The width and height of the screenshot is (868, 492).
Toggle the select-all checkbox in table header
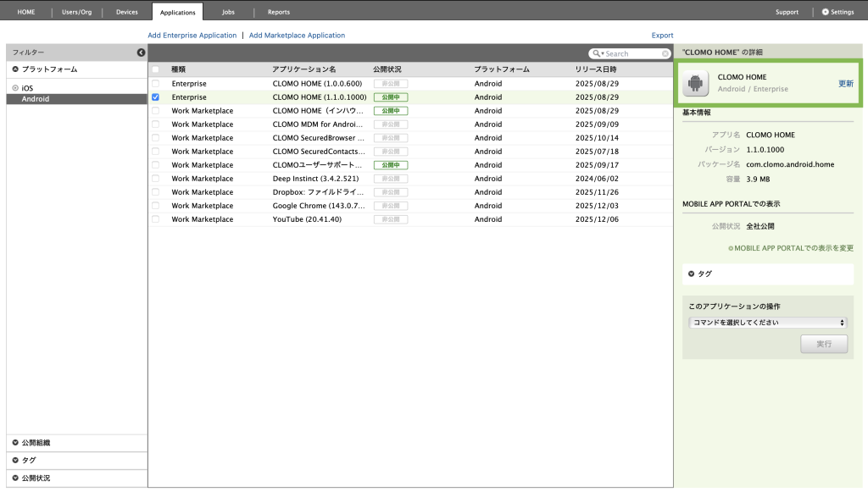(x=155, y=69)
